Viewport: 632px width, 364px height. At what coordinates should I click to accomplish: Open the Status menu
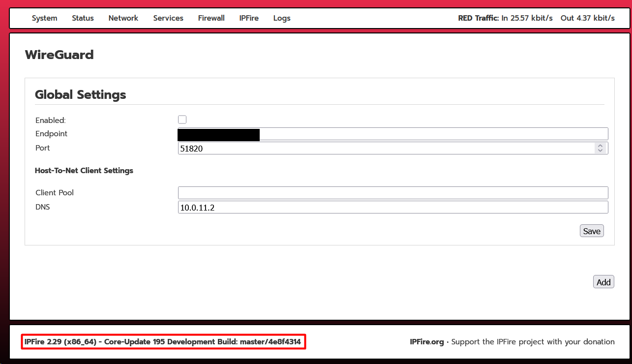[x=83, y=18]
